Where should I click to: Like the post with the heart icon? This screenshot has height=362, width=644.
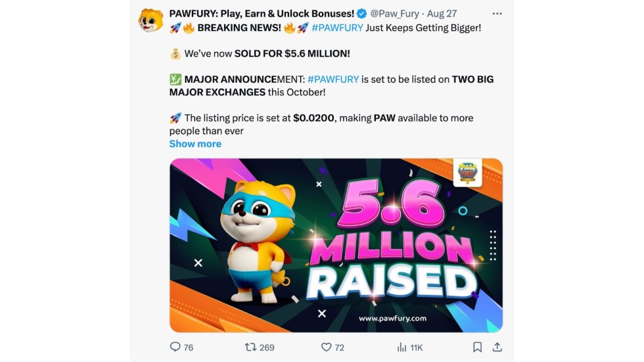click(x=326, y=347)
